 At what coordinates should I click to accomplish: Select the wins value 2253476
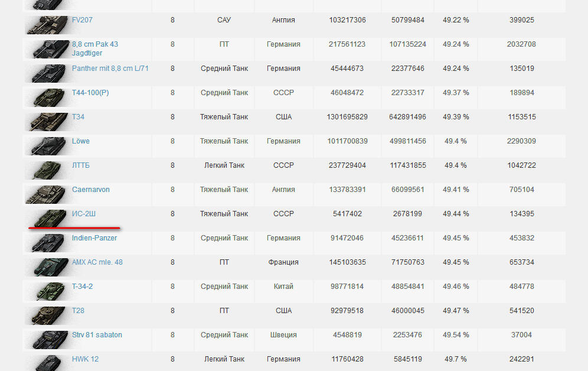(x=407, y=334)
